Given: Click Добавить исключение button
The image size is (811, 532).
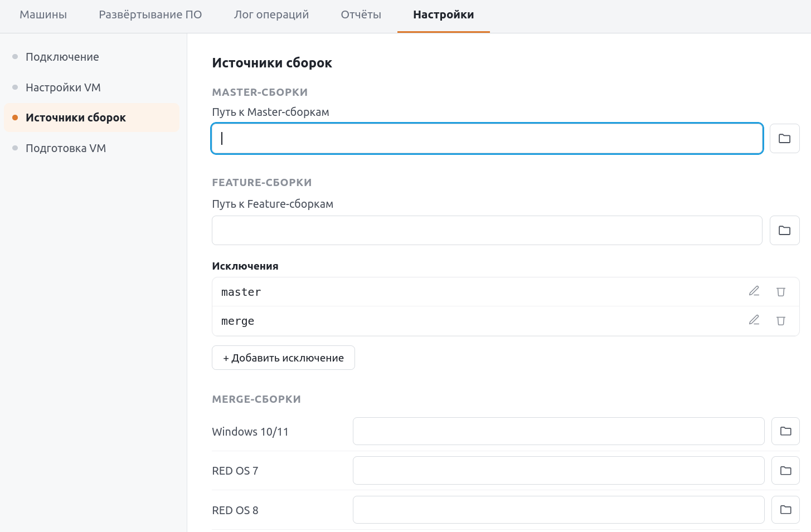Looking at the screenshot, I should [283, 358].
